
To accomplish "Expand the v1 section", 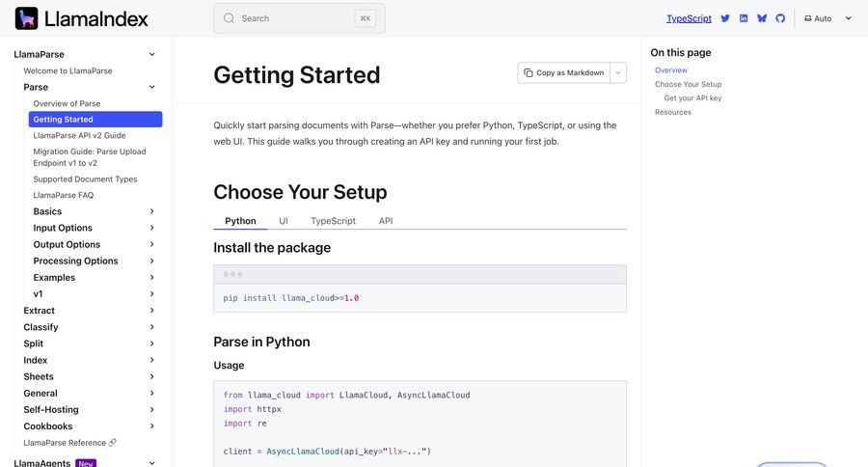I will point(151,294).
